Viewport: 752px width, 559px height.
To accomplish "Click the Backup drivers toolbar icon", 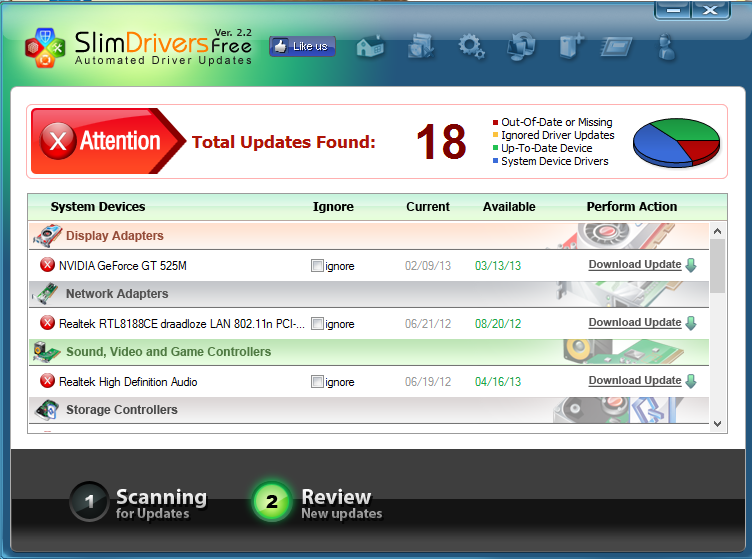I will tap(421, 46).
